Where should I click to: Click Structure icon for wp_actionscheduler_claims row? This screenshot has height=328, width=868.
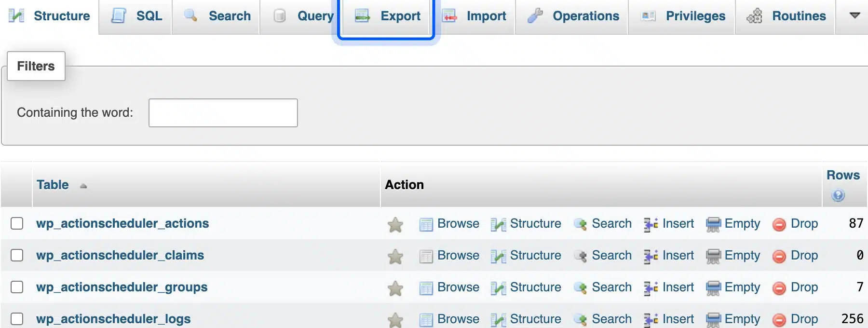(498, 257)
